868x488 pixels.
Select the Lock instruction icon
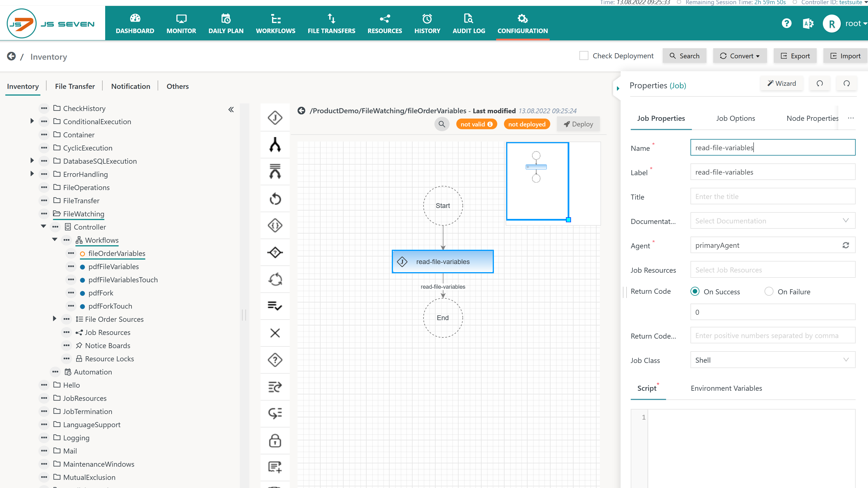[x=275, y=441]
